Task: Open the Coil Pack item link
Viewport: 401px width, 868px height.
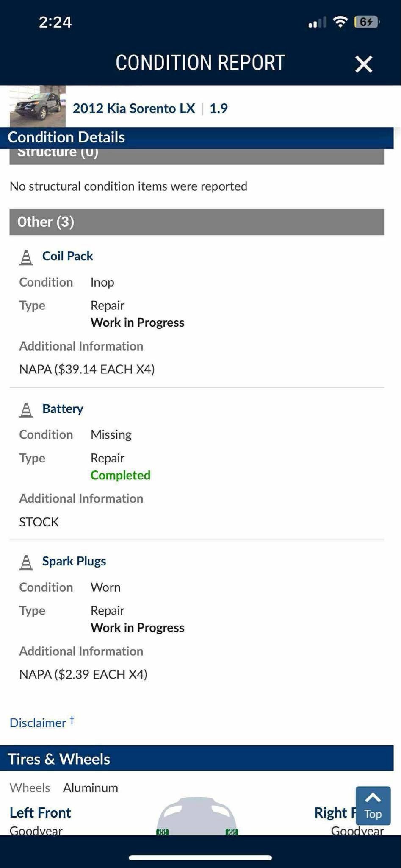Action: click(x=67, y=256)
